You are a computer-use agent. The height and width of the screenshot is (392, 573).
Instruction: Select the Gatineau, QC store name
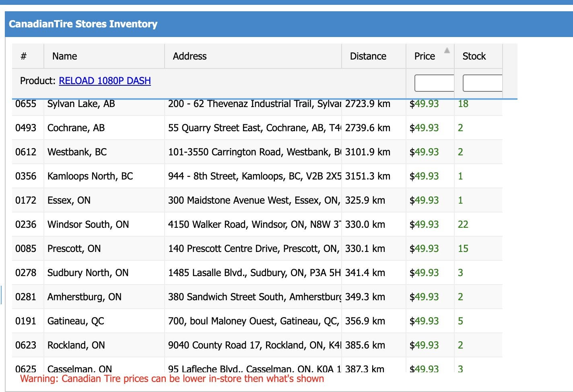(76, 321)
